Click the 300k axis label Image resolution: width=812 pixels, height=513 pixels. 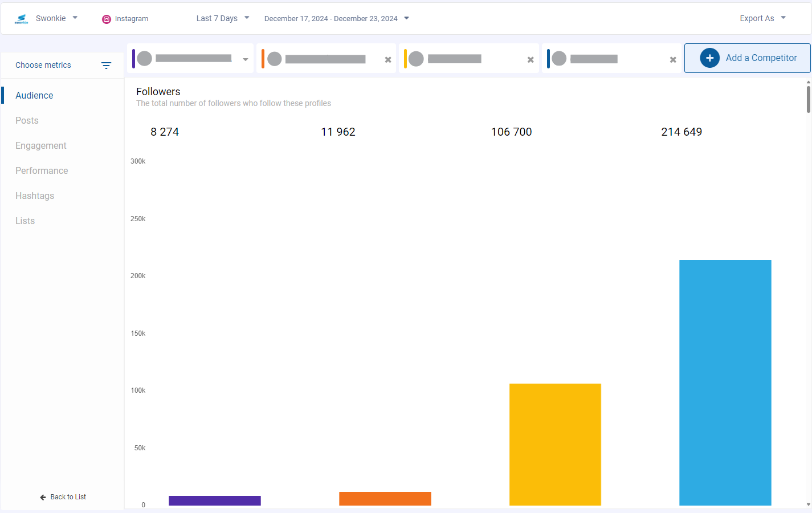pyautogui.click(x=138, y=161)
